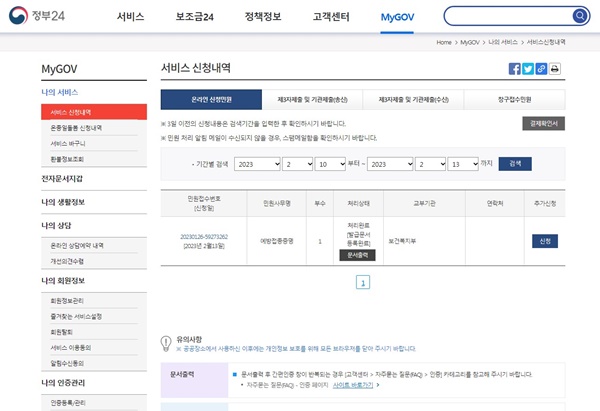Screen dimensions: 600x411
Task: Open end year dropdown
Action: [x=390, y=164]
